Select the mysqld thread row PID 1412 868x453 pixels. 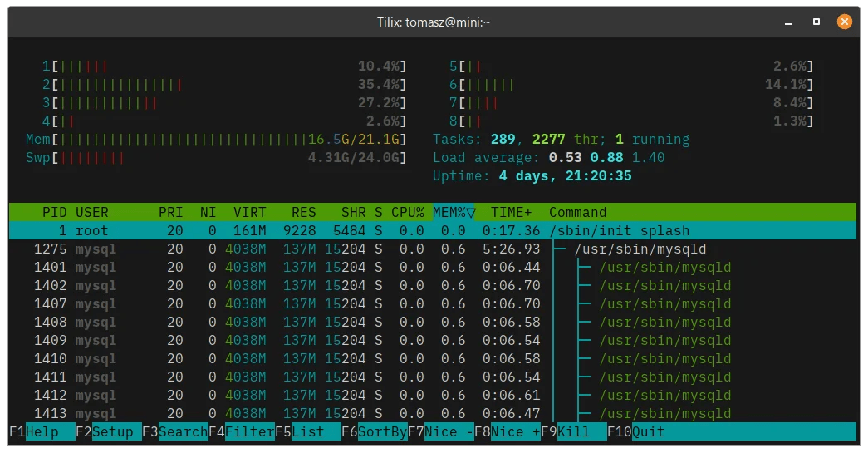pyautogui.click(x=433, y=396)
